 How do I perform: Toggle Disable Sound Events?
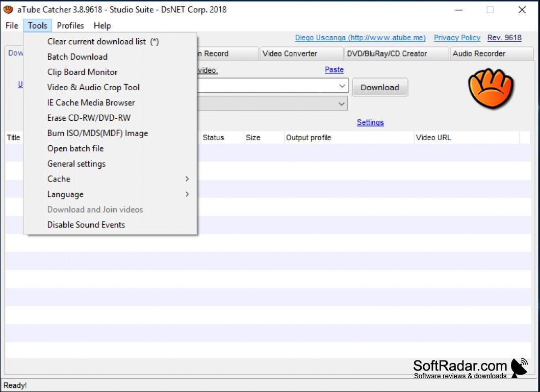point(110,225)
